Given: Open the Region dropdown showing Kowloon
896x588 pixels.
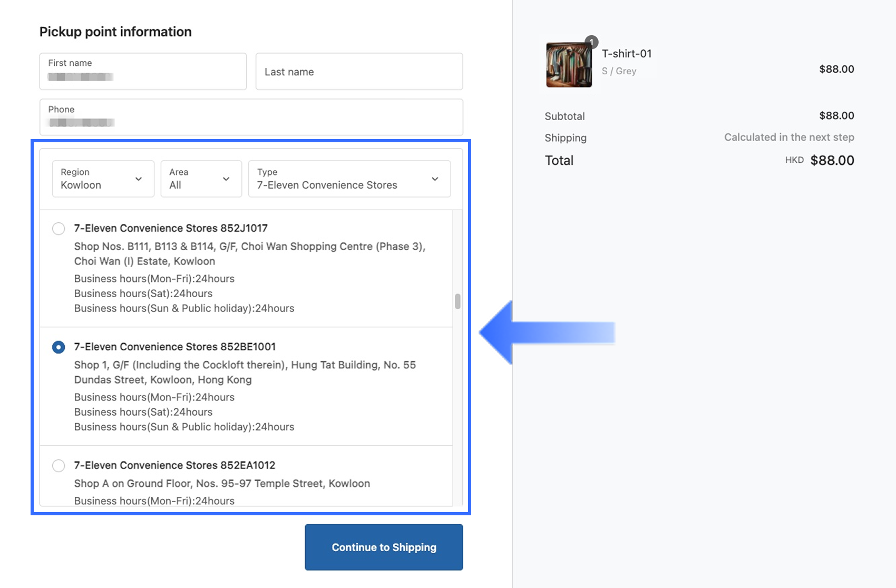Looking at the screenshot, I should (103, 179).
